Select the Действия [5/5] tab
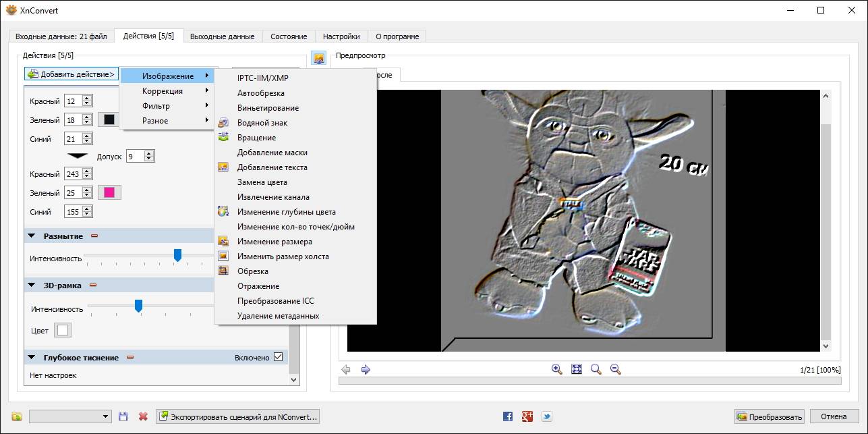The image size is (868, 434). [x=148, y=36]
